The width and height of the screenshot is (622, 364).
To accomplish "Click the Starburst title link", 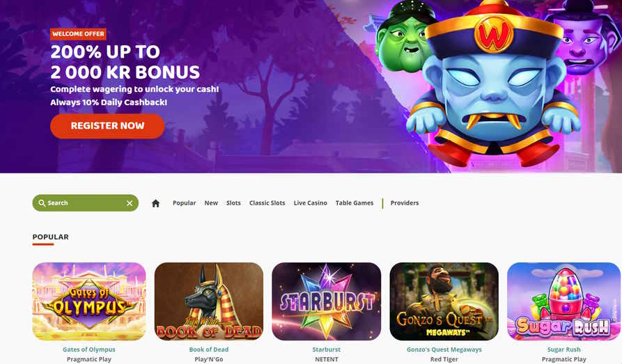I will pyautogui.click(x=327, y=349).
